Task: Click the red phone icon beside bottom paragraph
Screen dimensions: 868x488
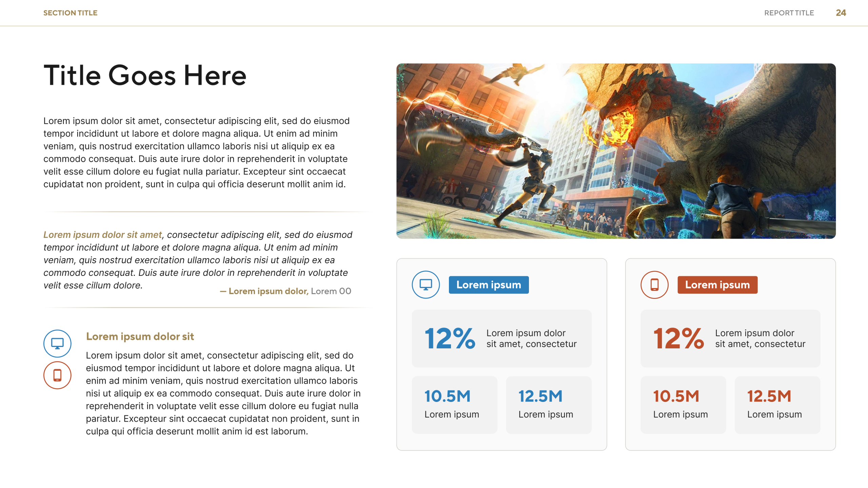Action: click(x=57, y=375)
